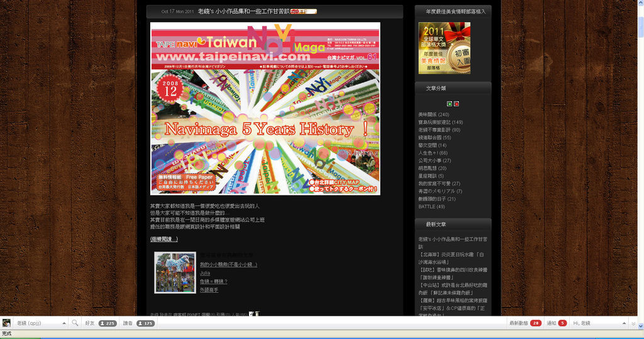Screen dimensions: 644x339
Task: Open the post title 老姨's 小小作品集
Action: (243, 11)
